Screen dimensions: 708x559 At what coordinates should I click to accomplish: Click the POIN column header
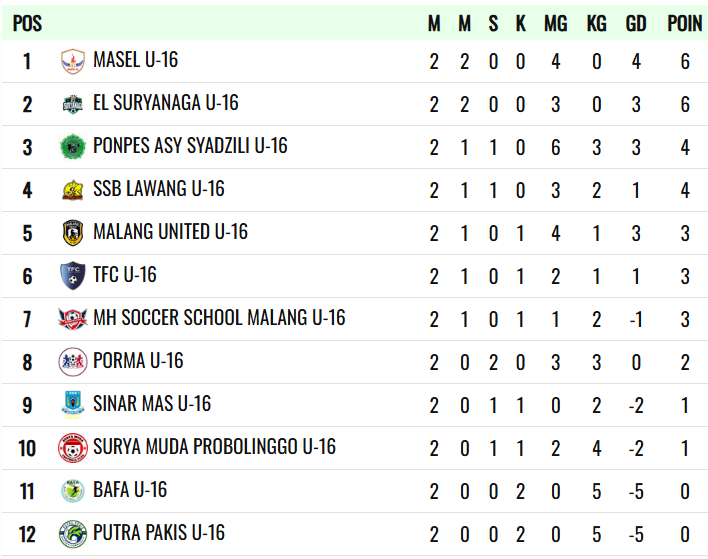pos(685,23)
